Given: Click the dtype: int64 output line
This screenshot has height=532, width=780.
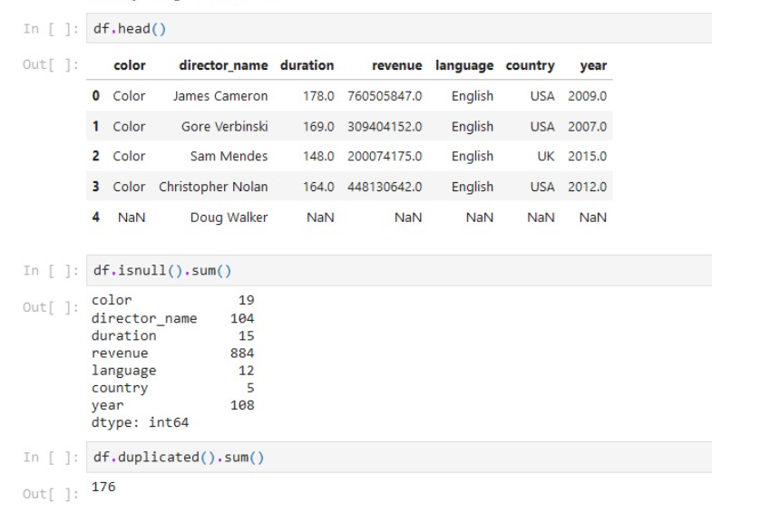Looking at the screenshot, I should click(x=141, y=422).
